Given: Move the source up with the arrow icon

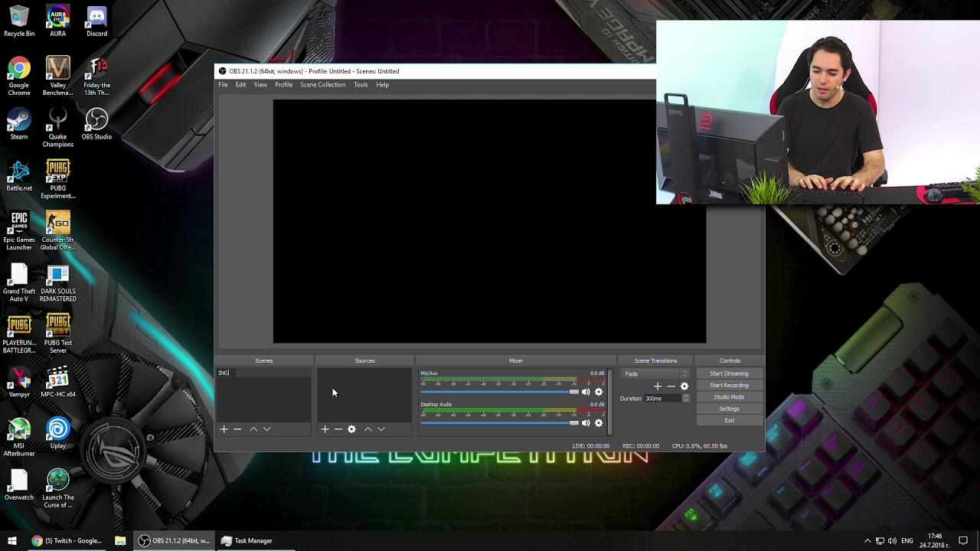Looking at the screenshot, I should [367, 429].
